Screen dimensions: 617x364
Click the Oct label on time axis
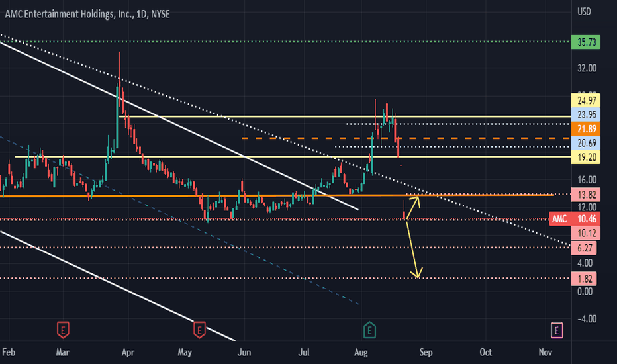click(485, 352)
